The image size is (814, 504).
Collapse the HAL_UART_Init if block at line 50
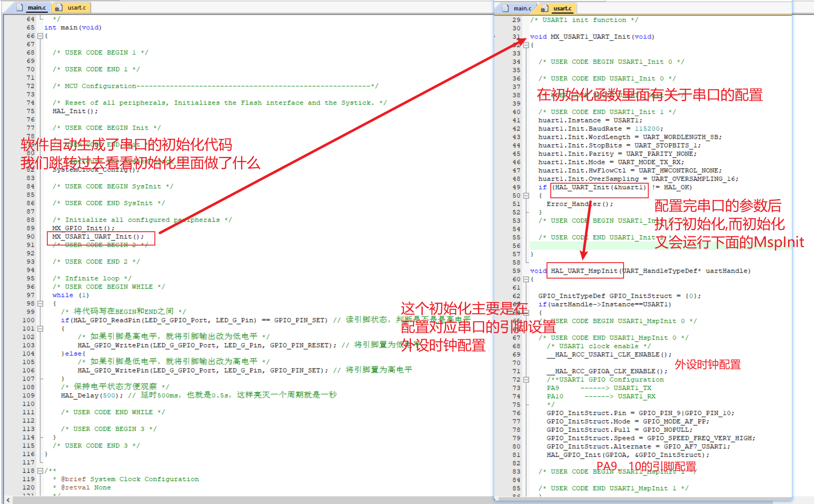(x=526, y=196)
